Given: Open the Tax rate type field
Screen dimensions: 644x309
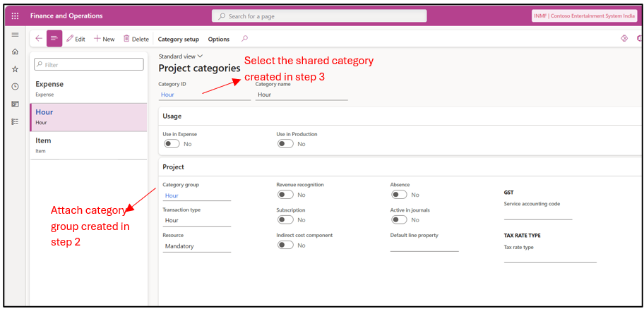Looking at the screenshot, I should 550,257.
